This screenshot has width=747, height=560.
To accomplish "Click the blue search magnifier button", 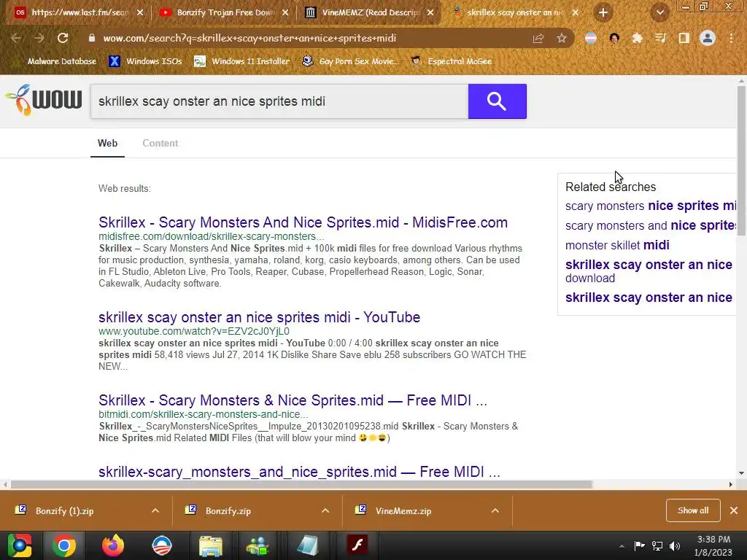I will pos(497,101).
